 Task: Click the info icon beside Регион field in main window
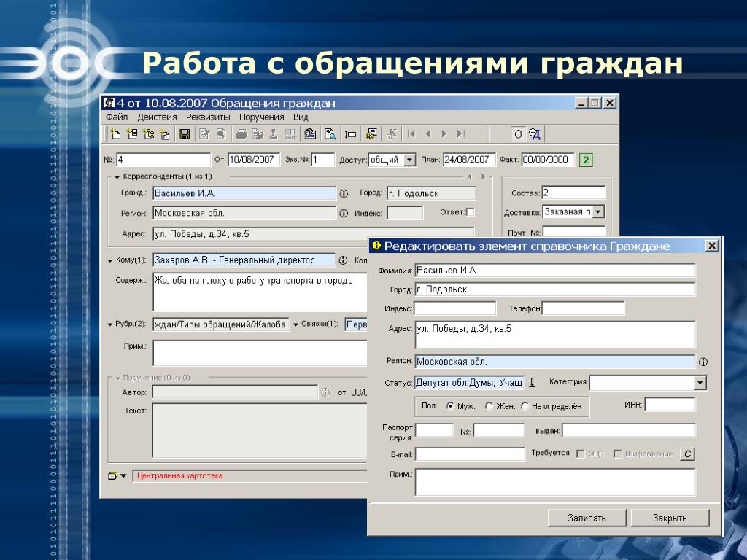[344, 214]
